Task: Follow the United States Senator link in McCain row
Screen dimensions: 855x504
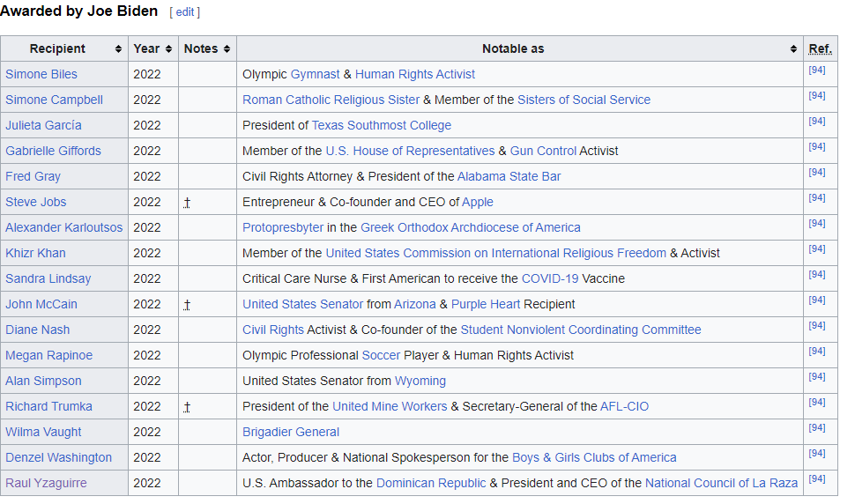Action: click(x=302, y=305)
